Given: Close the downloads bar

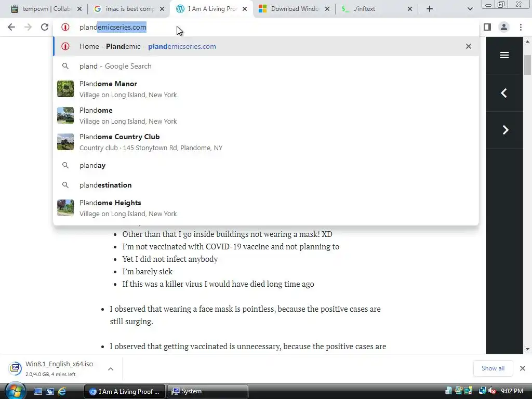Looking at the screenshot, I should (523, 368).
